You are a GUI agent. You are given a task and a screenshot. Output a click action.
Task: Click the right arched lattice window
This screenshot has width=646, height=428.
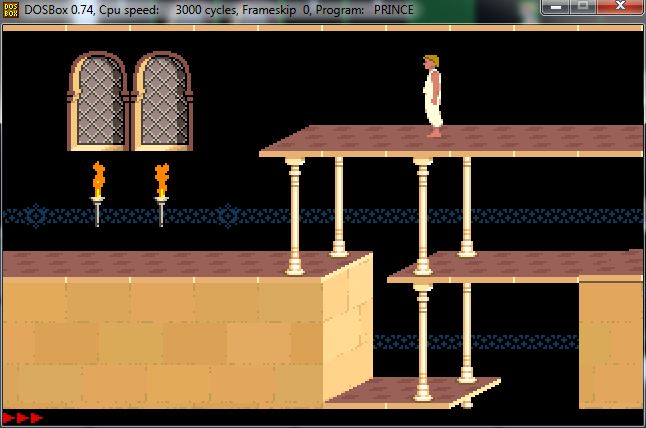[162, 101]
